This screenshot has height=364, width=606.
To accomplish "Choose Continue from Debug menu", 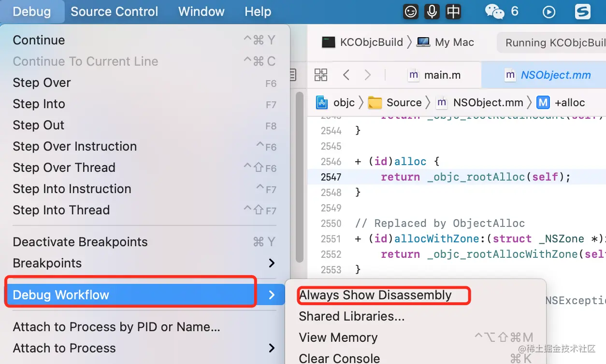I will (x=145, y=40).
